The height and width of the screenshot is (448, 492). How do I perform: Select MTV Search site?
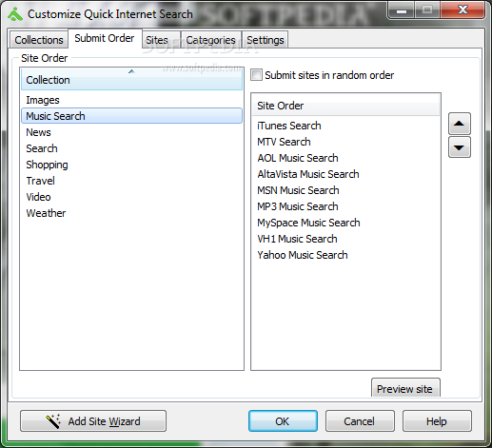(x=345, y=142)
